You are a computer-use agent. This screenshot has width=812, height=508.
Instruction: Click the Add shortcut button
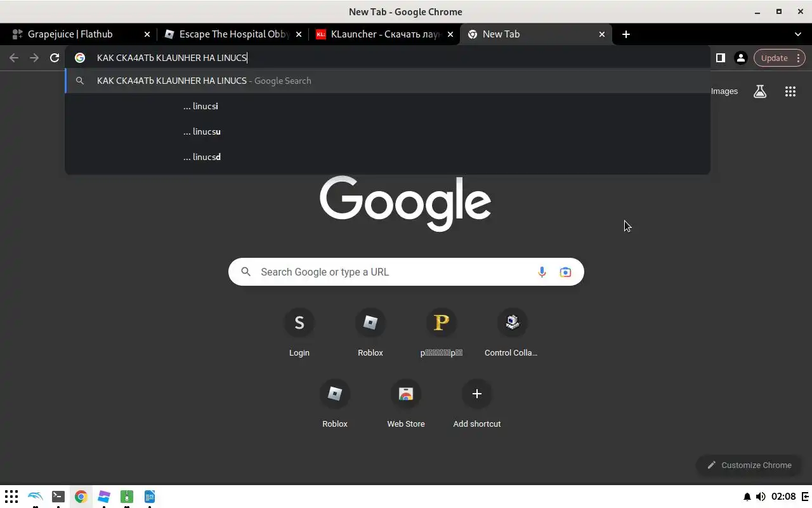click(x=477, y=404)
